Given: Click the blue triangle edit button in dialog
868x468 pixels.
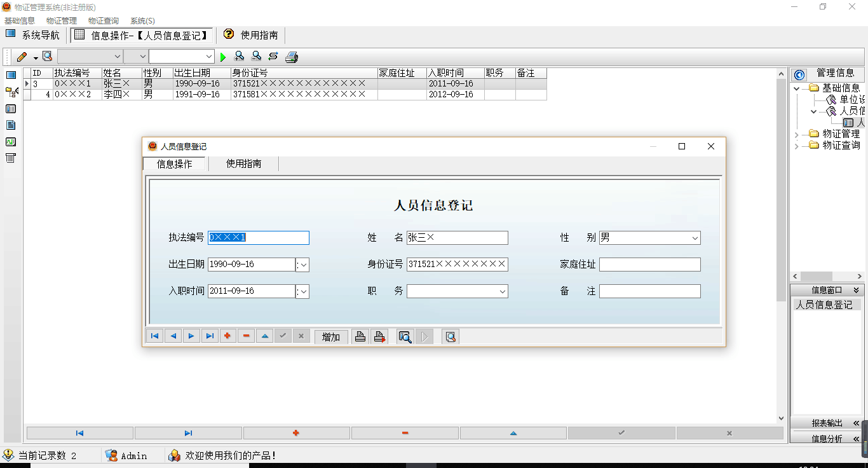Looking at the screenshot, I should (x=265, y=336).
